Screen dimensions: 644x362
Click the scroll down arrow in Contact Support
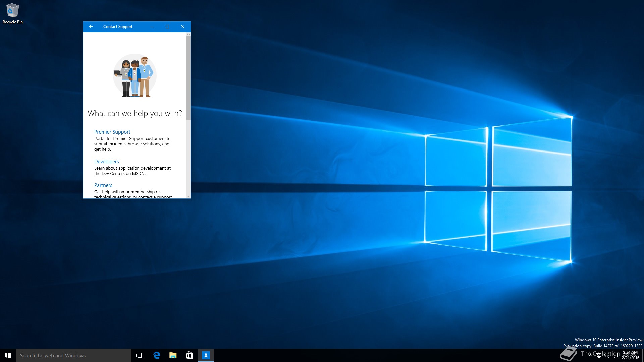(x=188, y=196)
